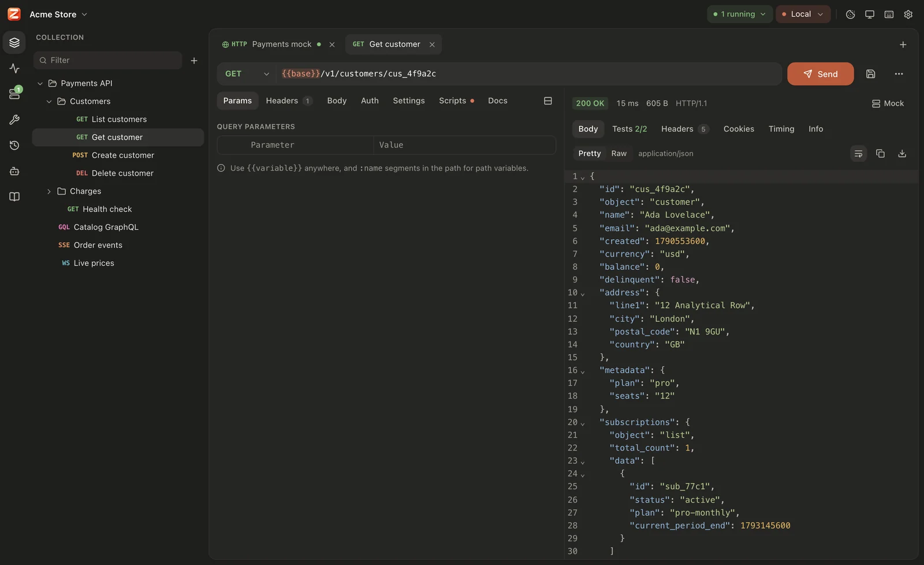
Task: Open the response Timing tab
Action: (x=781, y=129)
